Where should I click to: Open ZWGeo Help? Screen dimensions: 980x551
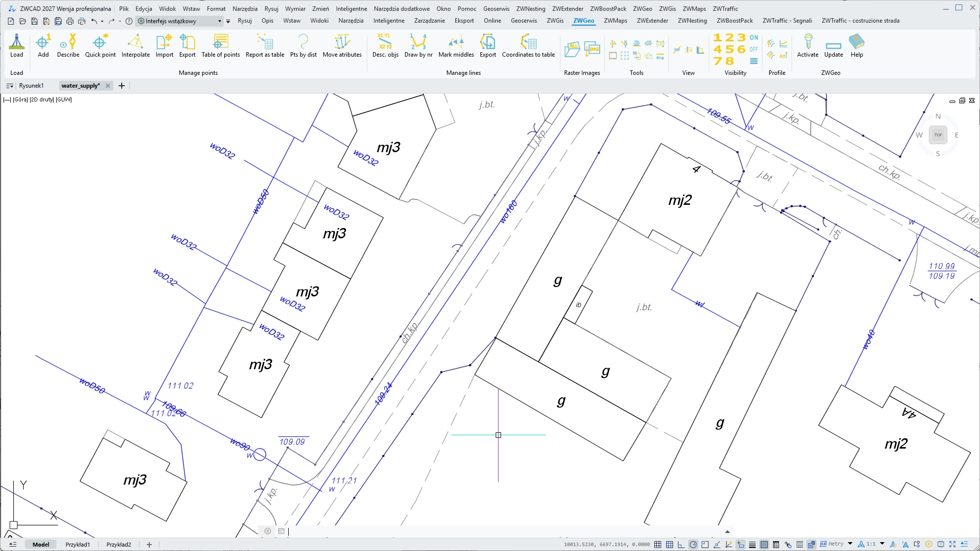[856, 46]
